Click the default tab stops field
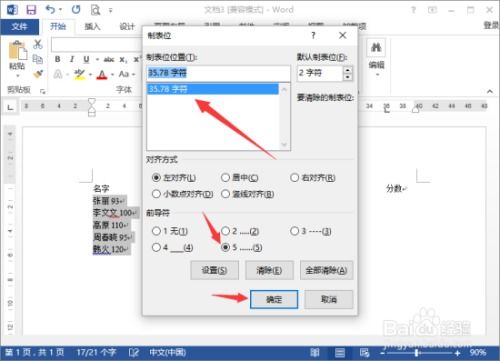Screen dimensions: 500x361 (x=319, y=73)
